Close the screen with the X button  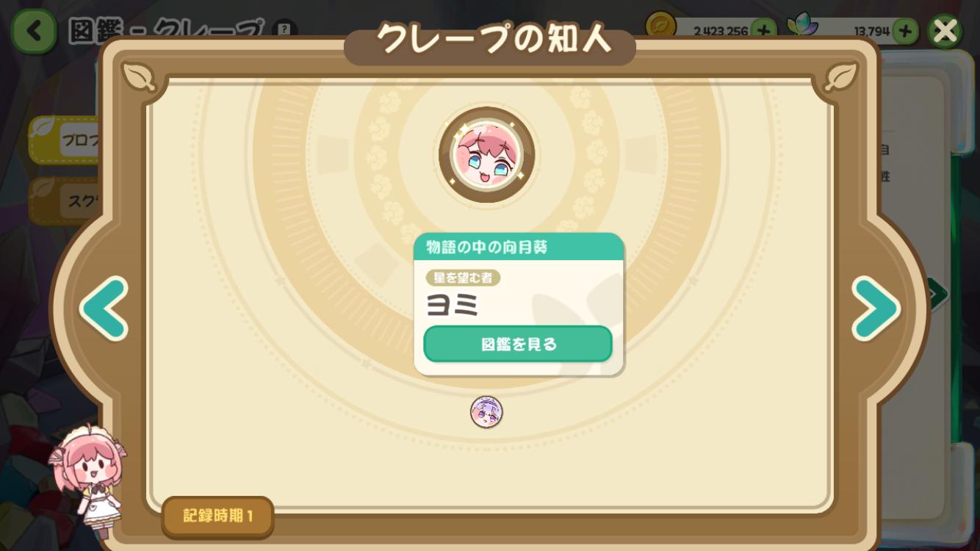click(x=945, y=31)
